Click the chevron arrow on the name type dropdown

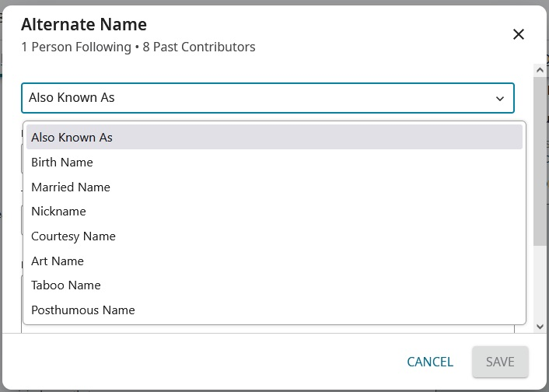tap(500, 99)
